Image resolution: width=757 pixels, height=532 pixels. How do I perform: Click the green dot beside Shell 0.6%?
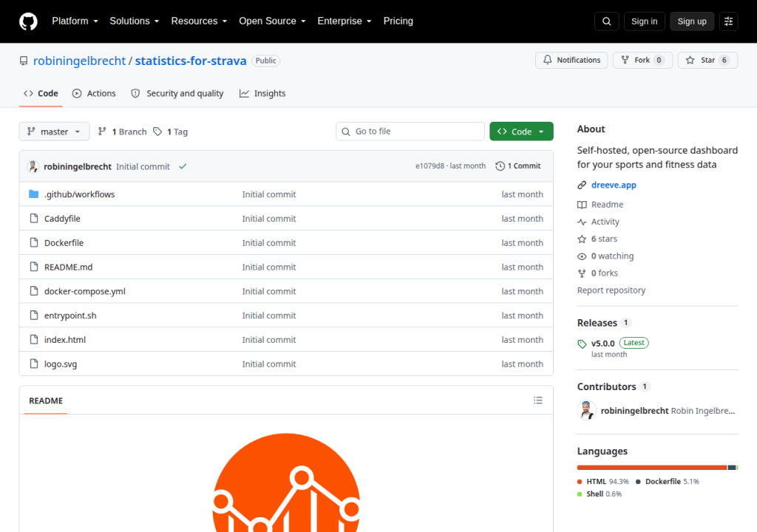coord(580,494)
